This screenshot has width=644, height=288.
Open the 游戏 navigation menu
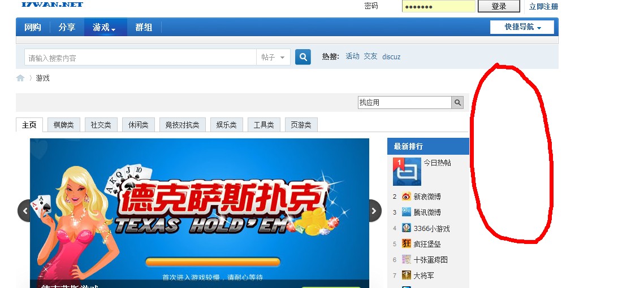point(105,27)
